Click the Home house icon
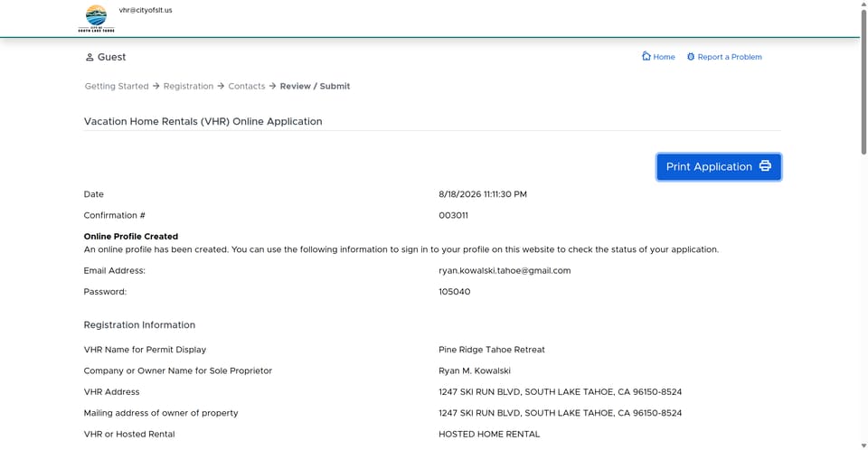 646,56
